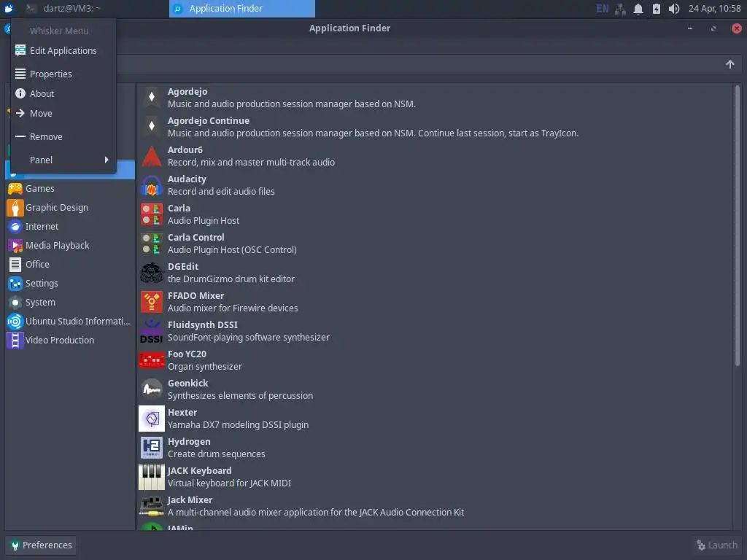The image size is (747, 560).
Task: Click 'SoundFont-playing software synthesizer' text
Action: 248,338
